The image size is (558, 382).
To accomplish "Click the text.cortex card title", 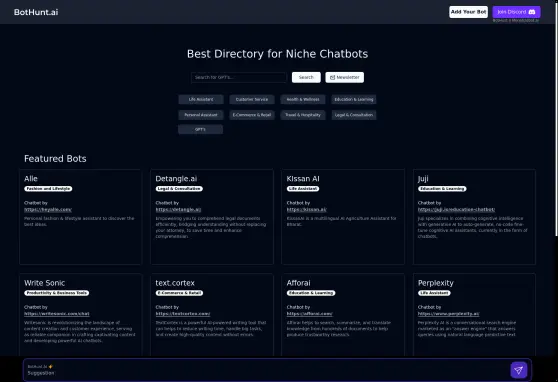I will tap(175, 283).
